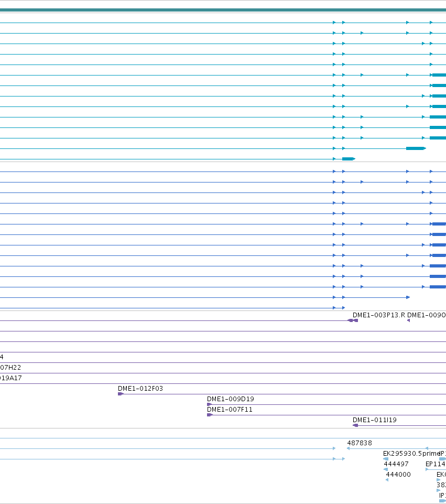Select the DME1-012F03 feature label

point(140,388)
